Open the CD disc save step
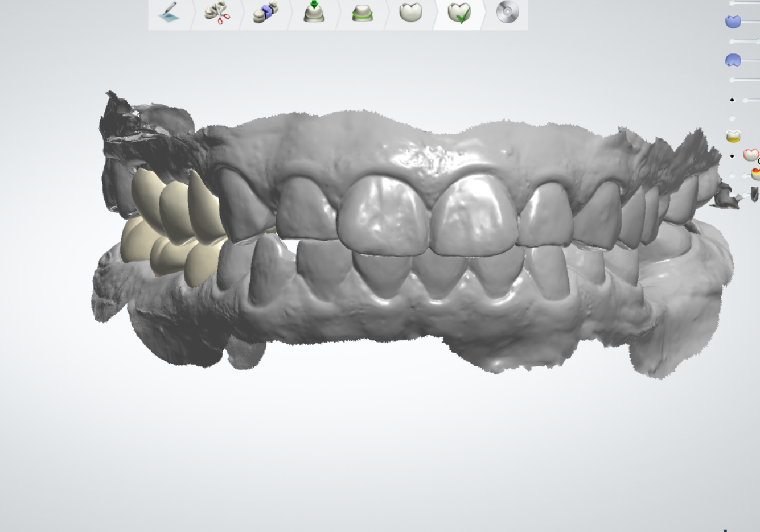The height and width of the screenshot is (532, 760). pos(507,12)
